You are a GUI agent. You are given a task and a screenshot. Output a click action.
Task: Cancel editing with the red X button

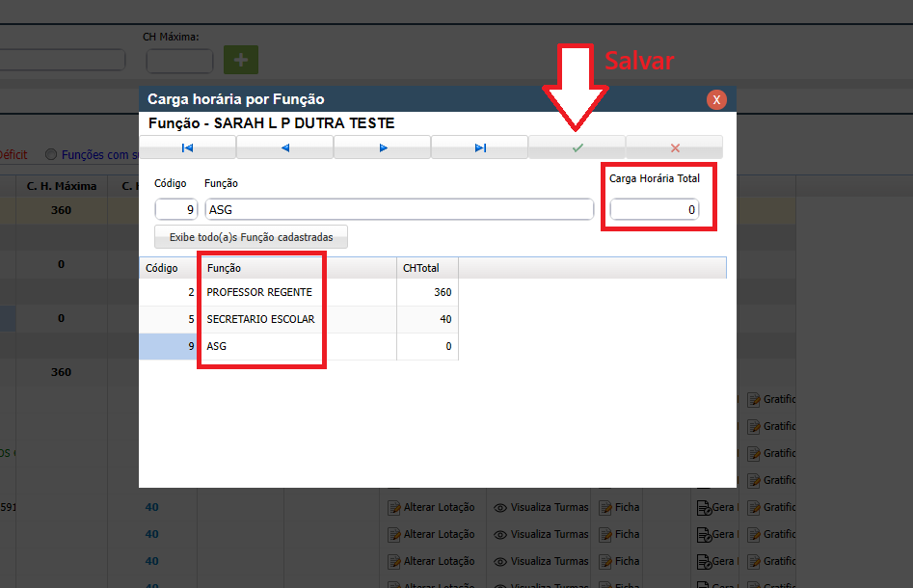pos(674,147)
